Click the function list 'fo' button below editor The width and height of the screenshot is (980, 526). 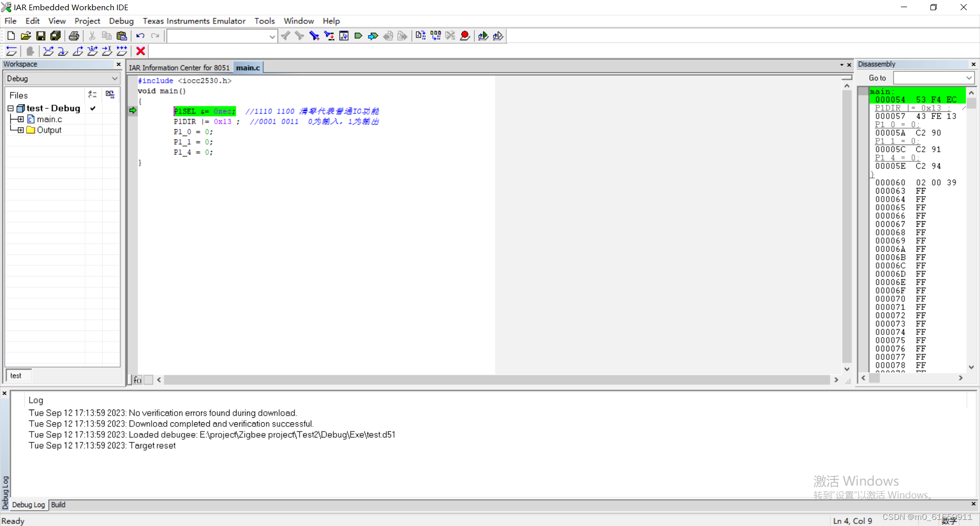[x=137, y=380]
